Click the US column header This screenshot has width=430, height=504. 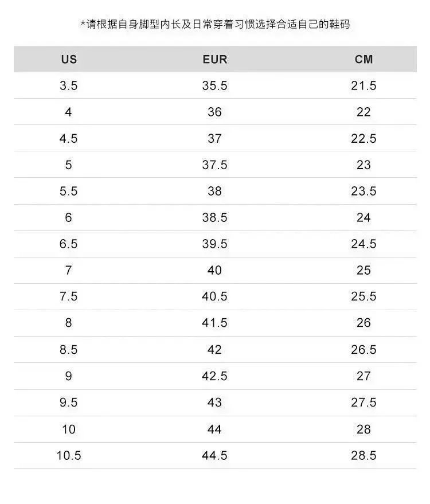click(68, 60)
